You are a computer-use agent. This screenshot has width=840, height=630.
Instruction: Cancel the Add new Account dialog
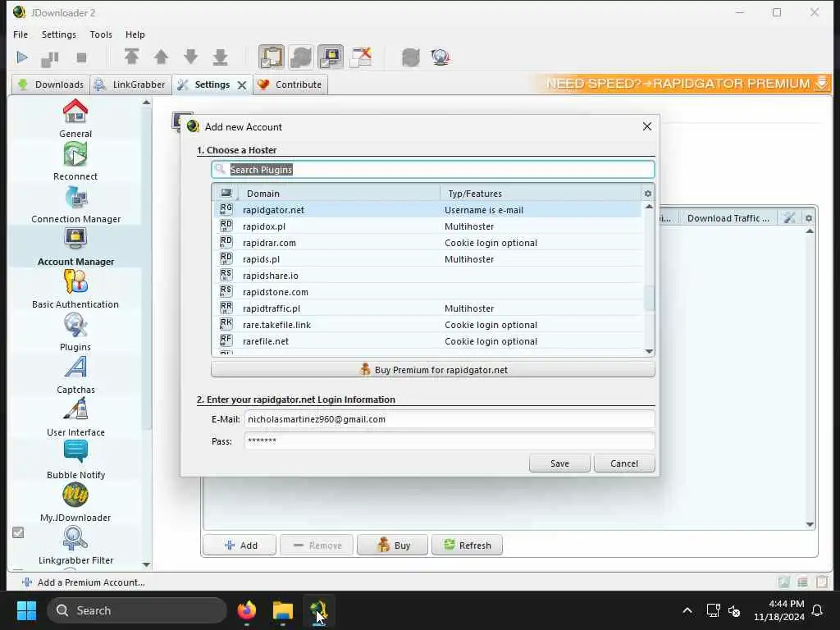pyautogui.click(x=624, y=463)
